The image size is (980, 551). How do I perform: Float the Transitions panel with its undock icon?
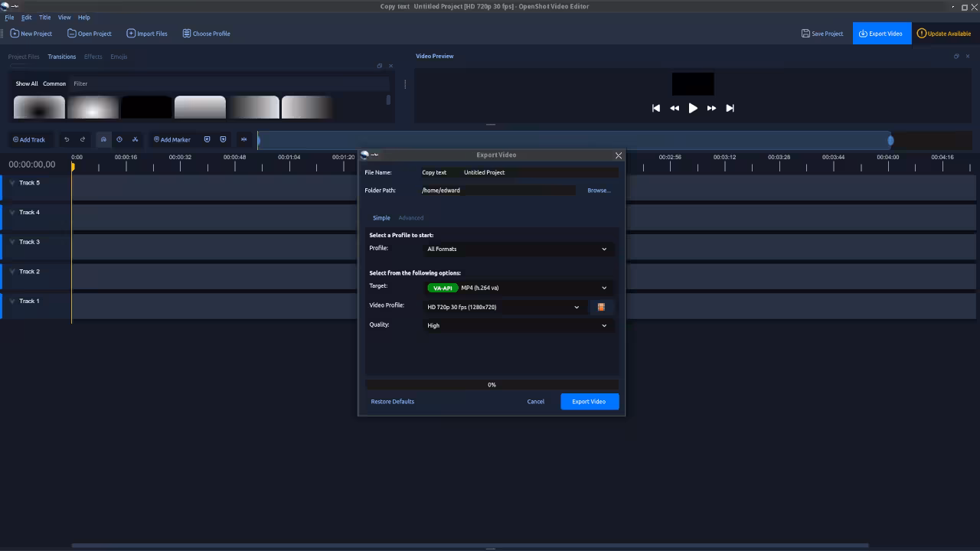click(380, 66)
